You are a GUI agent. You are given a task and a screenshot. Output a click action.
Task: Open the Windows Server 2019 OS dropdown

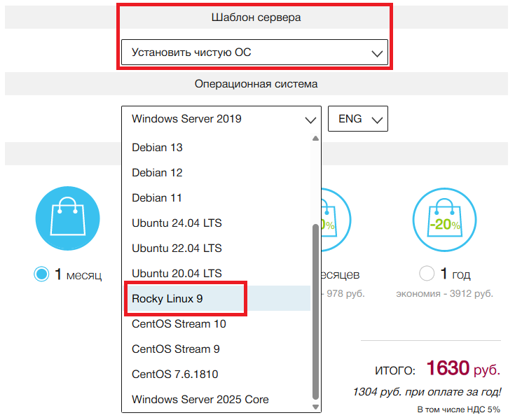(221, 119)
